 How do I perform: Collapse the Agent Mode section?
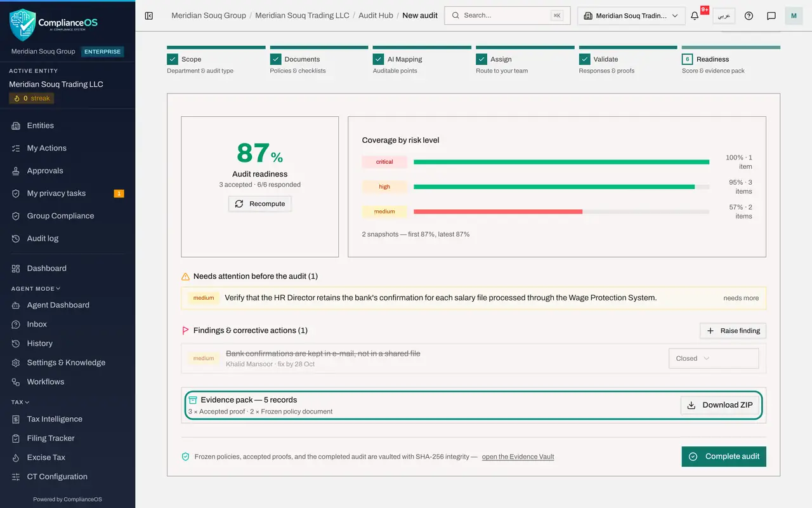pos(36,289)
